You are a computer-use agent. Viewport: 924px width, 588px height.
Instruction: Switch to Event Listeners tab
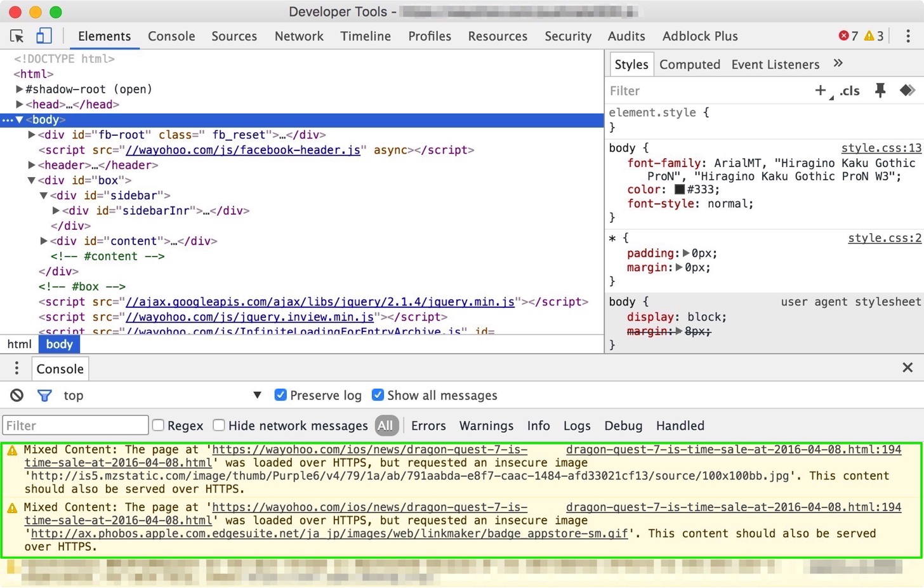(x=775, y=64)
